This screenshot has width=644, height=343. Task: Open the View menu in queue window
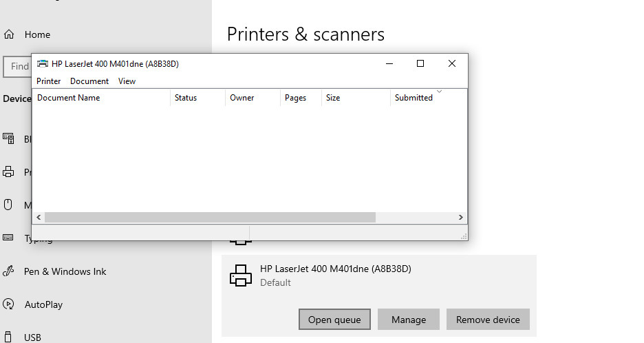(x=127, y=81)
